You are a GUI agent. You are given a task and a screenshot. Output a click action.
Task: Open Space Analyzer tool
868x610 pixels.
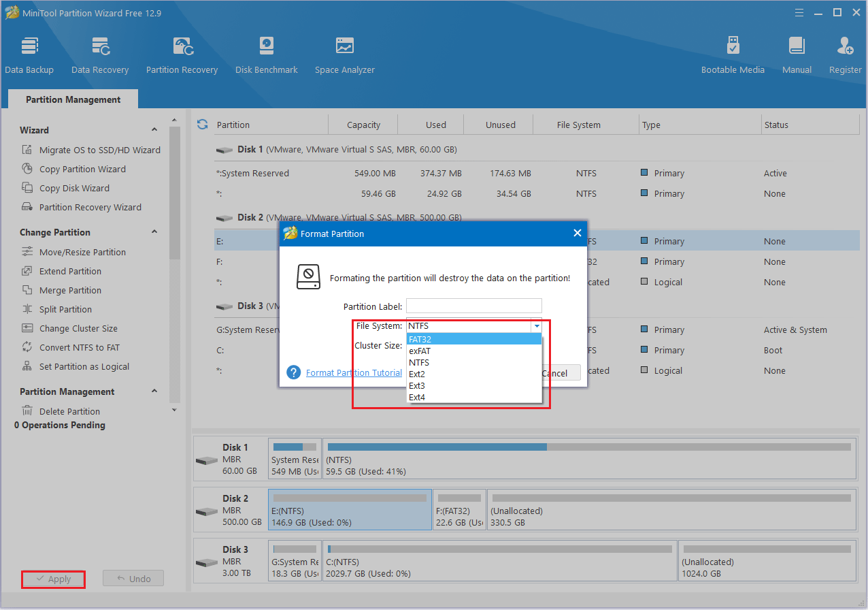[345, 56]
